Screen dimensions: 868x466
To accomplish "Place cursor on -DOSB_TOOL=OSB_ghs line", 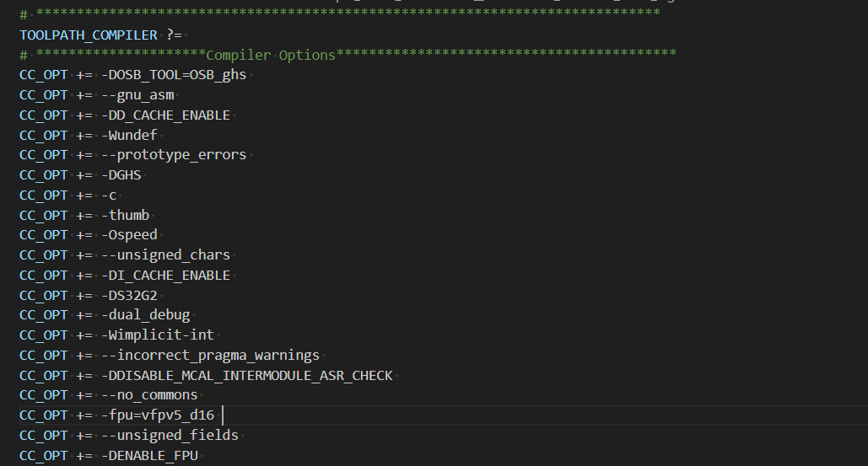I will point(133,75).
